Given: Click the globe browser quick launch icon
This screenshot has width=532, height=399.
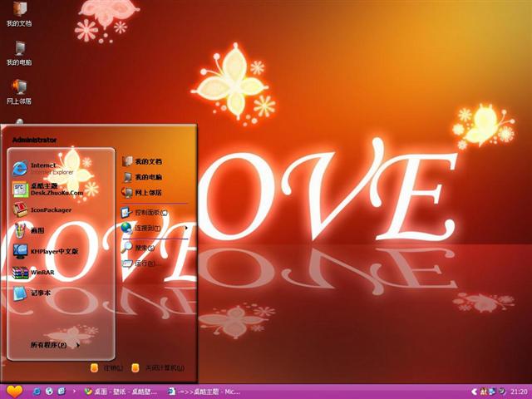Looking at the screenshot, I should point(49,392).
